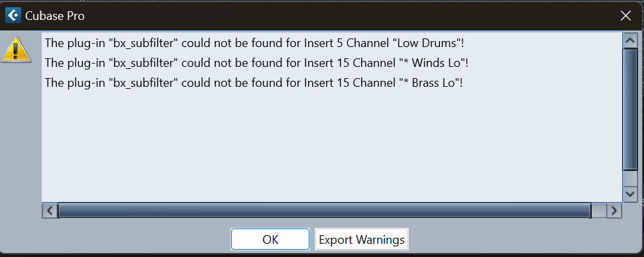Select the "* Winds Lo" warning line

click(x=256, y=63)
